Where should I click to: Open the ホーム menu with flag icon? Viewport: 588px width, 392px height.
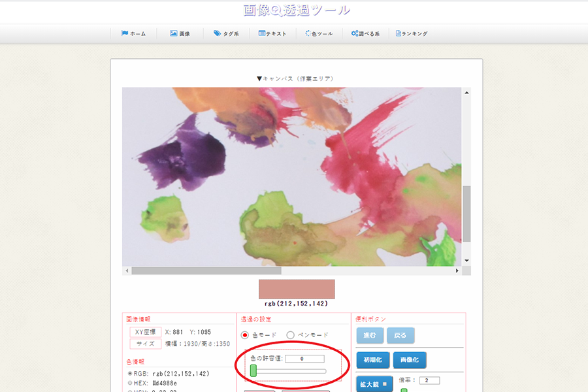tap(133, 33)
